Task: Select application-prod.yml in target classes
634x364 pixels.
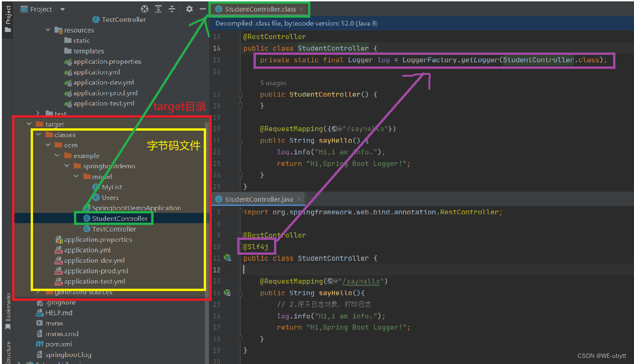Action: 92,271
